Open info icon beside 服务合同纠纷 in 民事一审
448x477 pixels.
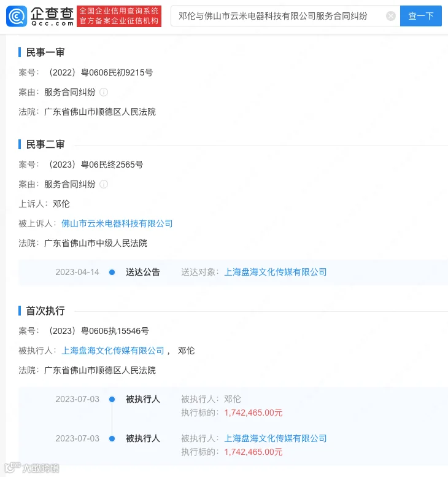tap(104, 92)
